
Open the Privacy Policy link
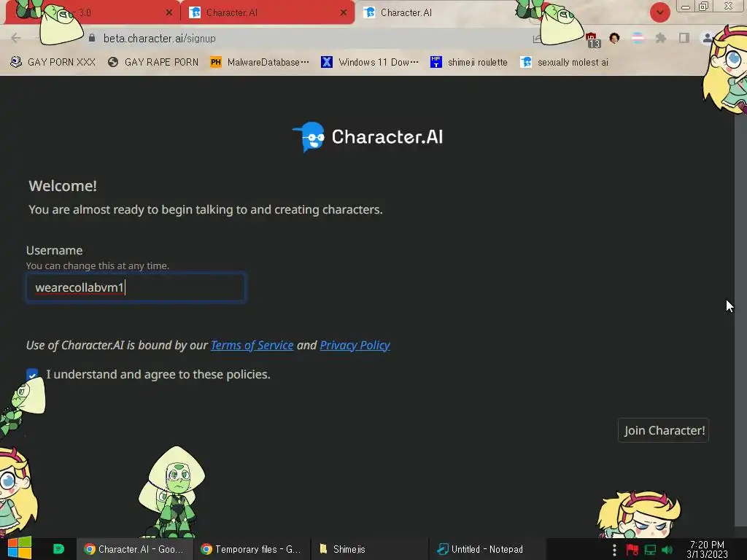click(355, 345)
